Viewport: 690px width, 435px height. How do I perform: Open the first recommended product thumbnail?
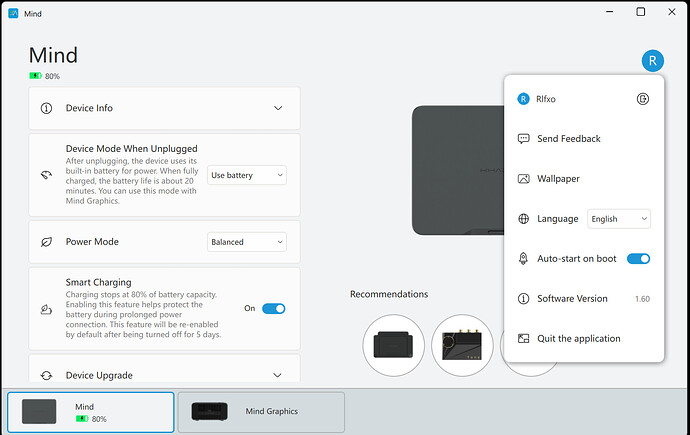pyautogui.click(x=393, y=345)
